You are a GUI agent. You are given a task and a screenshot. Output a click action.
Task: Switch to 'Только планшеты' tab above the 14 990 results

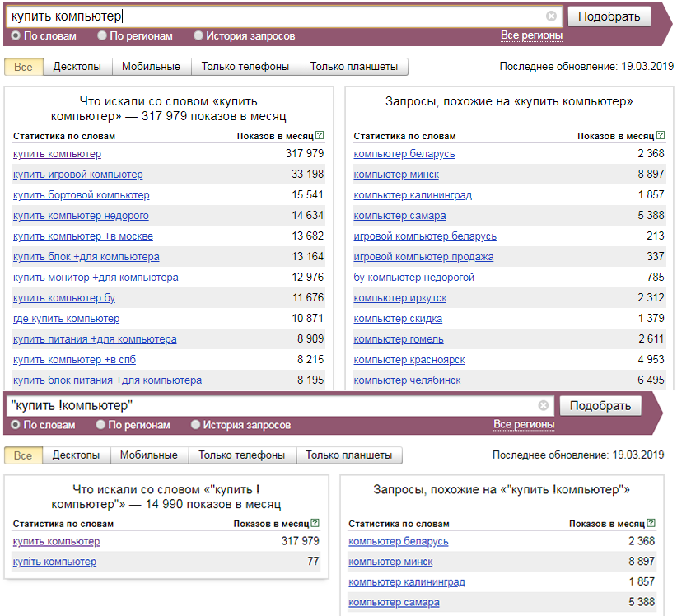pos(349,455)
